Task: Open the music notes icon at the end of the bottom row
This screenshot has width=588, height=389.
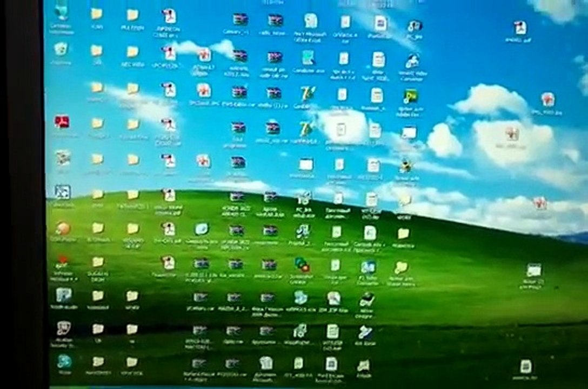Action: click(363, 364)
